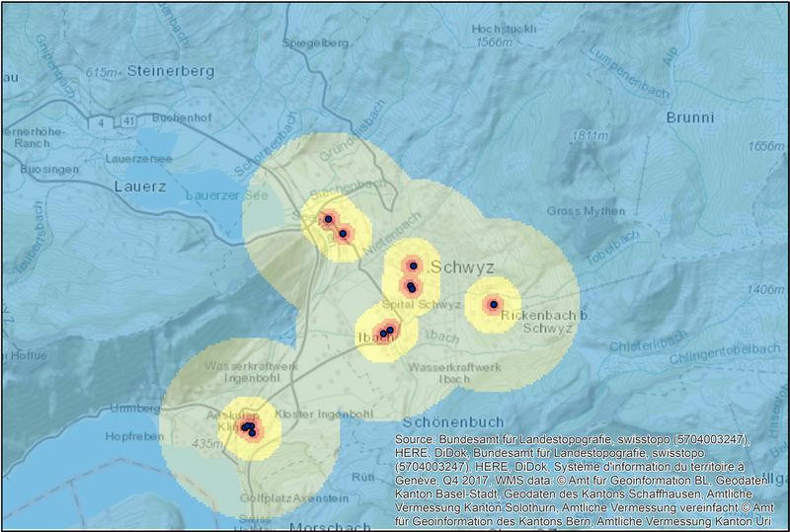Select the northwesternmost data point near Lauerzer See

click(327, 219)
